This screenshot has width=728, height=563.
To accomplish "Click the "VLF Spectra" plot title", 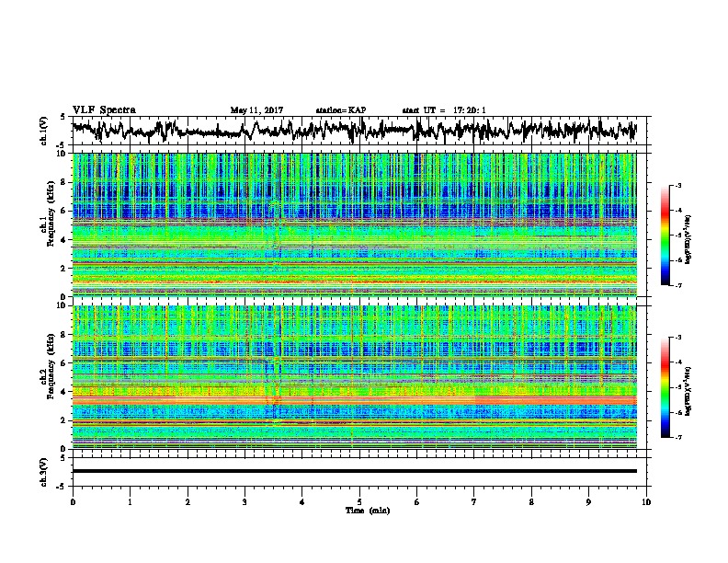I will [x=104, y=110].
